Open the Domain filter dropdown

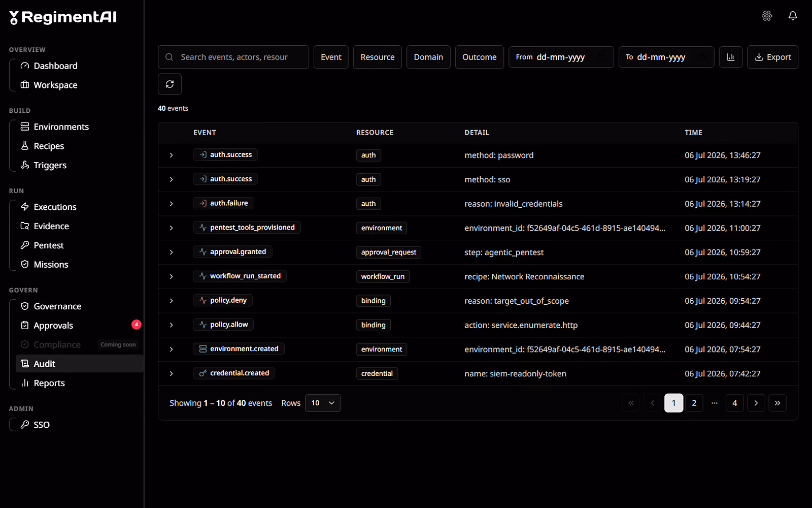tap(428, 57)
